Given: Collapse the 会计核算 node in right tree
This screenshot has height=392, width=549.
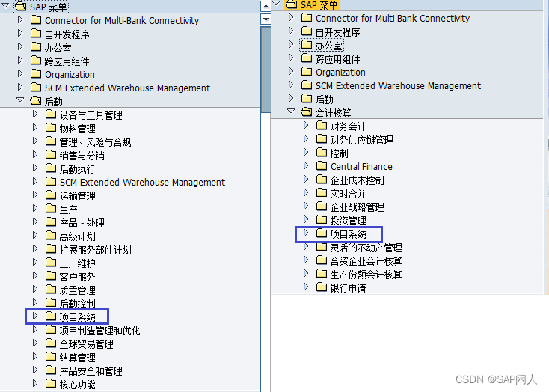Looking at the screenshot, I should pyautogui.click(x=291, y=111).
